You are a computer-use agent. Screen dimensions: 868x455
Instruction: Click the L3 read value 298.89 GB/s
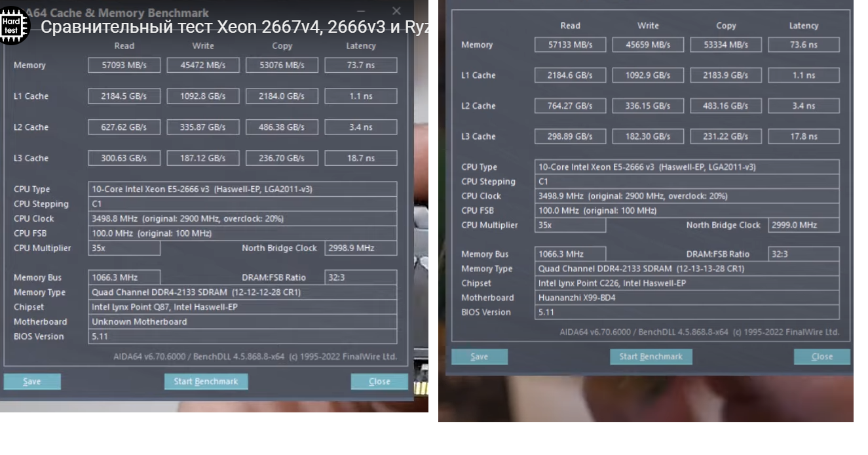(x=570, y=136)
